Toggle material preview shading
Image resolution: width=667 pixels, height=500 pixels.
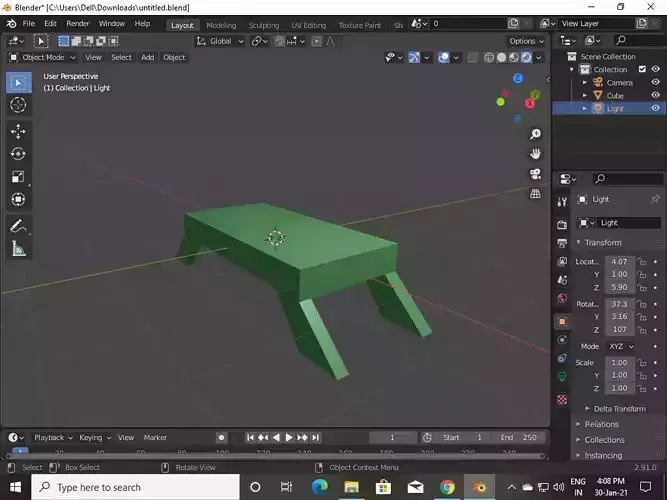coord(514,57)
